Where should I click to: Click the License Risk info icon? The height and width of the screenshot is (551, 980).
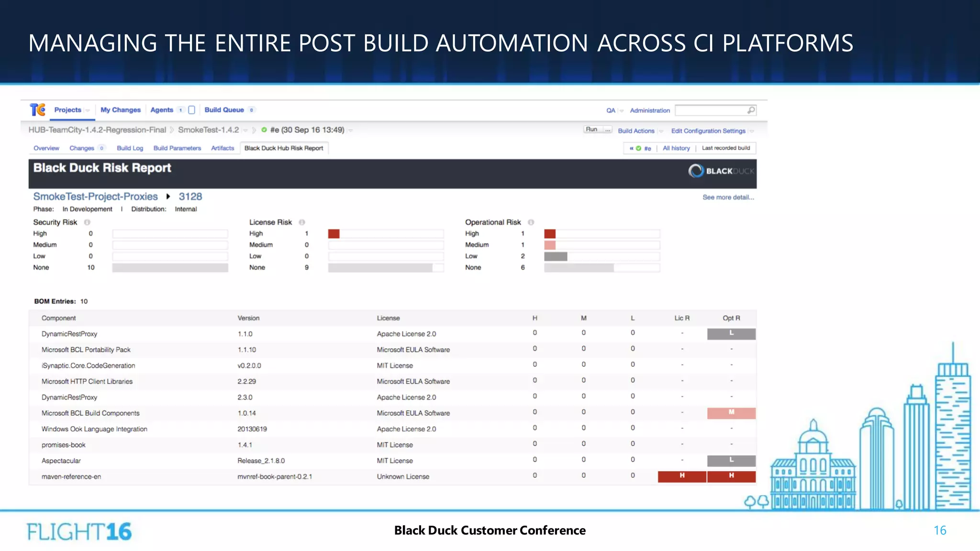pyautogui.click(x=302, y=222)
